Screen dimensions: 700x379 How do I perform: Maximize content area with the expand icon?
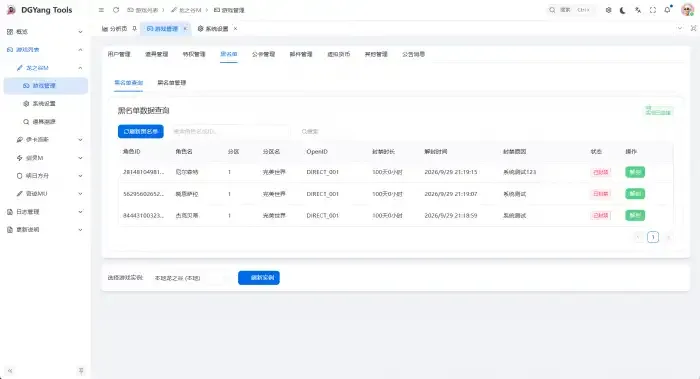click(x=693, y=28)
